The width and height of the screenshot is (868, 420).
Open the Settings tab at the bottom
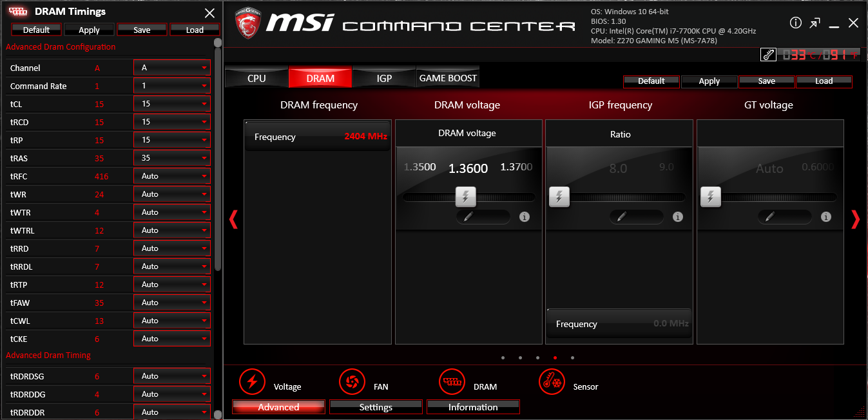(376, 407)
